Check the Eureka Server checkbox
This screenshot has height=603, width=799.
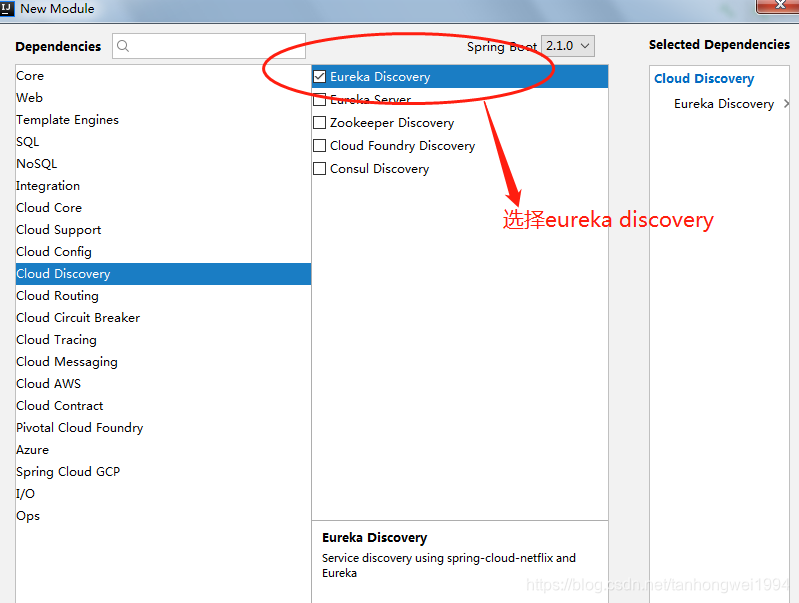pyautogui.click(x=319, y=99)
